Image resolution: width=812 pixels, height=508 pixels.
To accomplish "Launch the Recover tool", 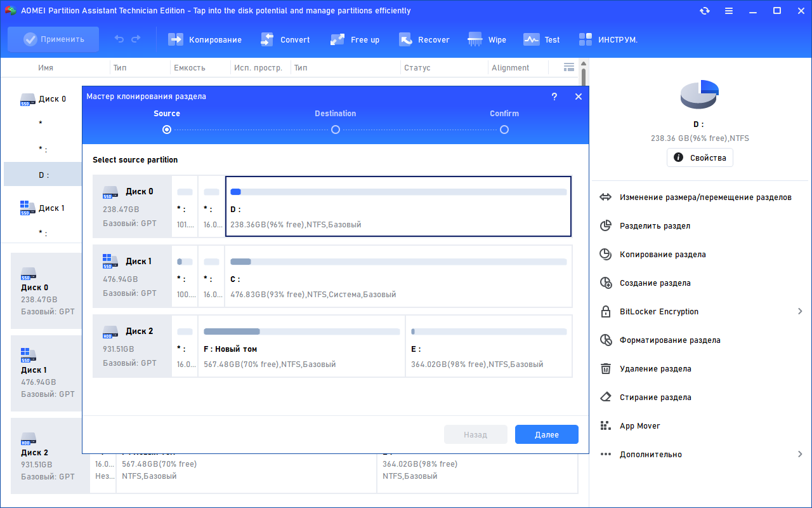I will tap(424, 39).
